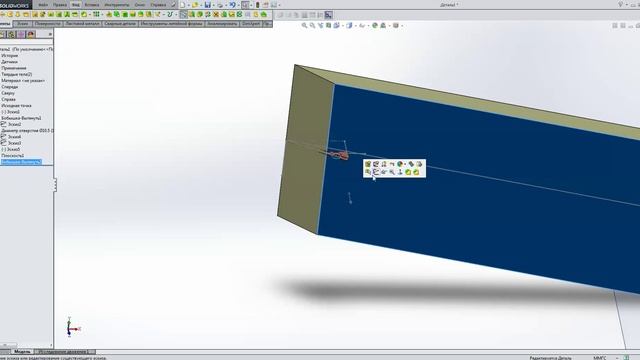
Task: Click the Section View icon
Action: [329, 25]
